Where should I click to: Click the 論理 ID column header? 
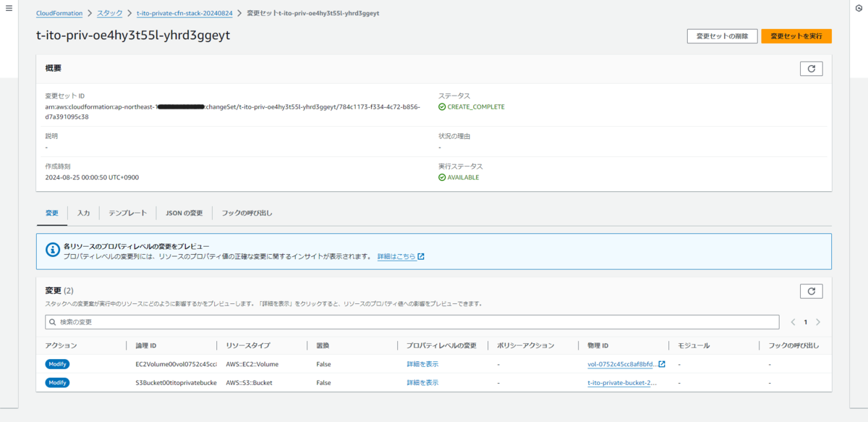click(x=146, y=345)
